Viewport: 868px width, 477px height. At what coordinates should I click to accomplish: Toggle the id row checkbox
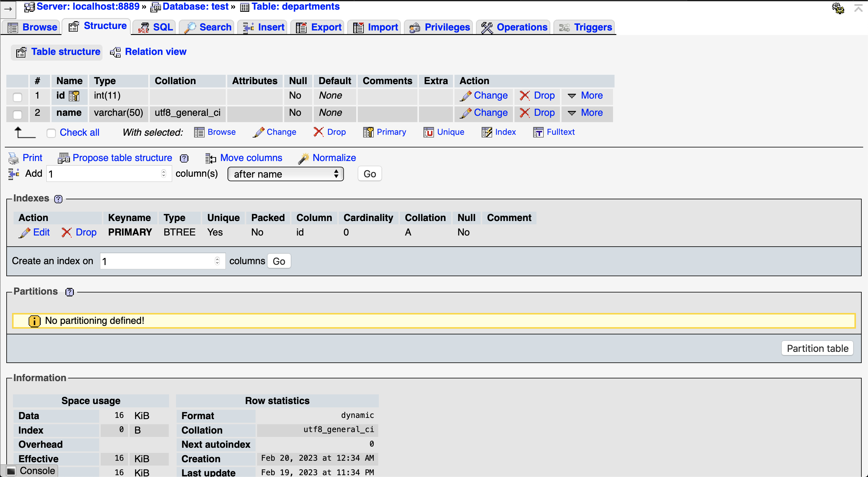pos(17,96)
